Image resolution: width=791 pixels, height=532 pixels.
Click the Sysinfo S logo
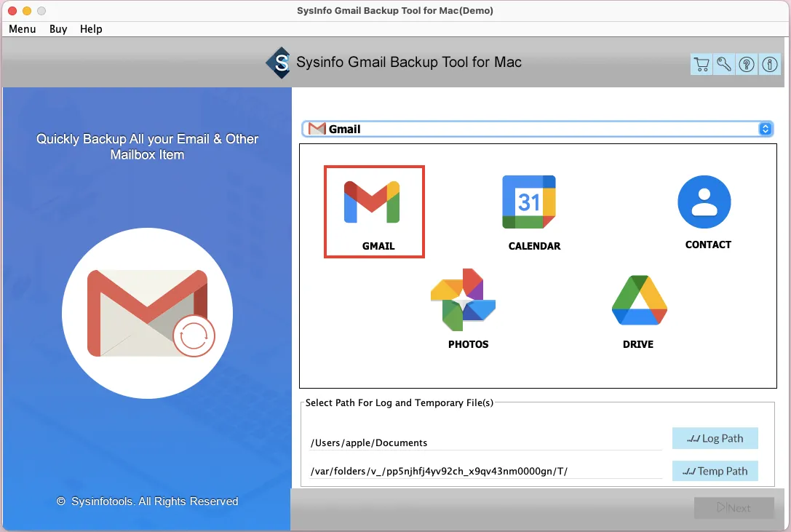tap(279, 63)
